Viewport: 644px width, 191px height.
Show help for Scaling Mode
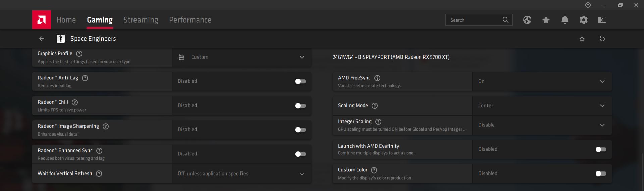(375, 106)
